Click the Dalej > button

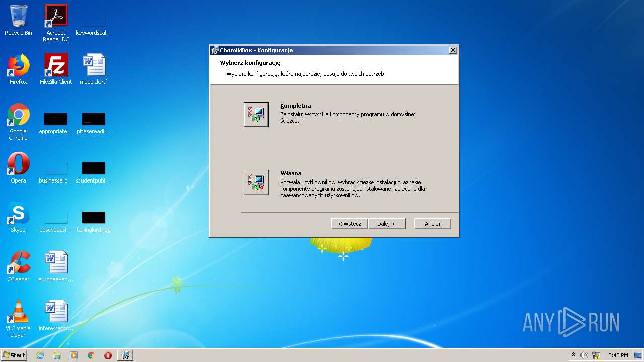coord(386,224)
